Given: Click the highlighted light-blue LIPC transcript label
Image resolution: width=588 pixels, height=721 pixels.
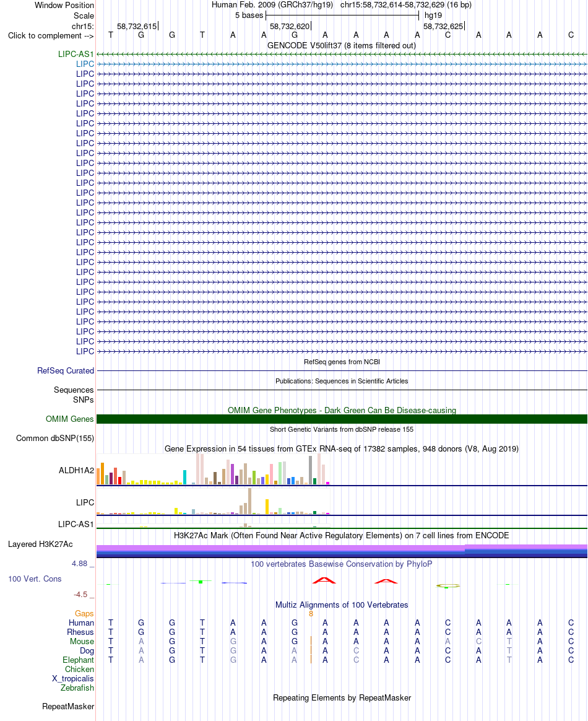Looking at the screenshot, I should 85,64.
